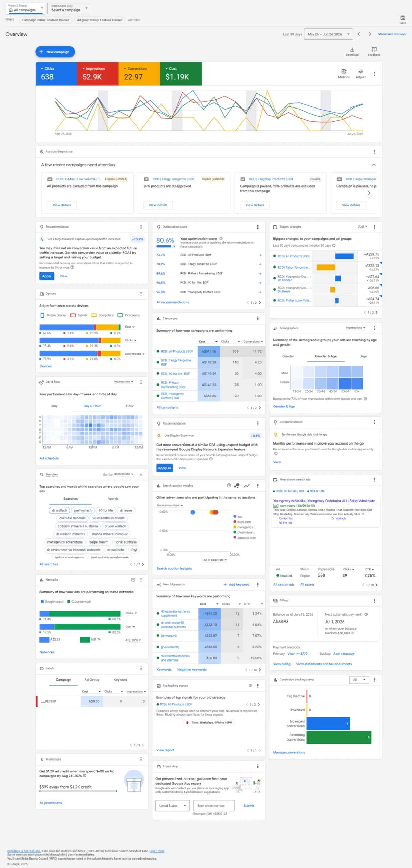Go to previous date range arrow
This screenshot has width=412, height=868.
point(359,34)
